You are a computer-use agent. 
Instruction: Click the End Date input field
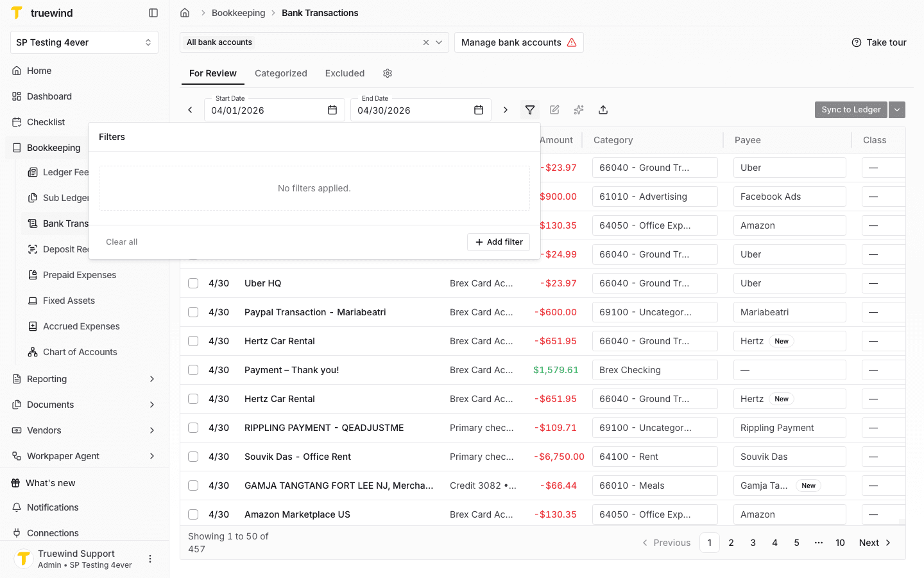(x=421, y=110)
